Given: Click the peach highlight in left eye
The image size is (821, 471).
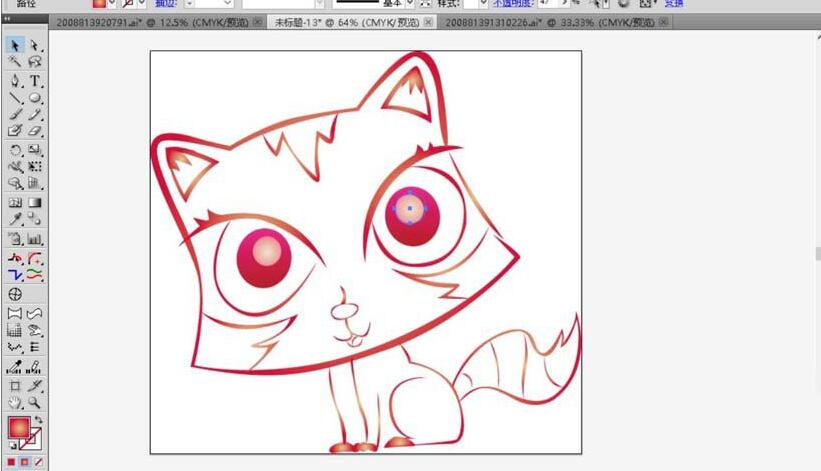Looking at the screenshot, I should pyautogui.click(x=267, y=251).
